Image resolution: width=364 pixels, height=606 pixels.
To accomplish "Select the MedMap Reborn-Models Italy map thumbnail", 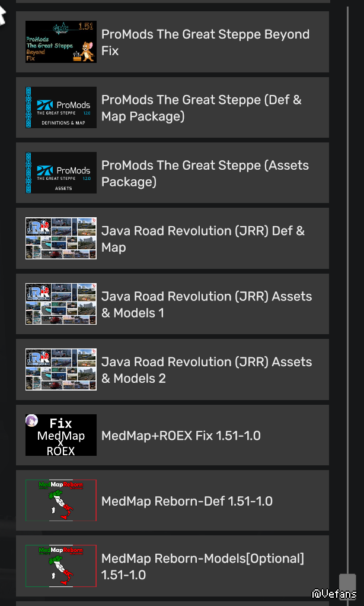I will click(x=60, y=566).
